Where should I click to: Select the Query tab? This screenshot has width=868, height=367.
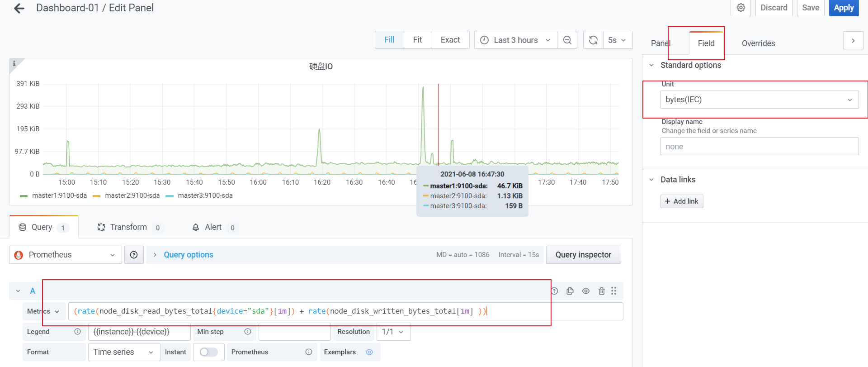(x=44, y=227)
